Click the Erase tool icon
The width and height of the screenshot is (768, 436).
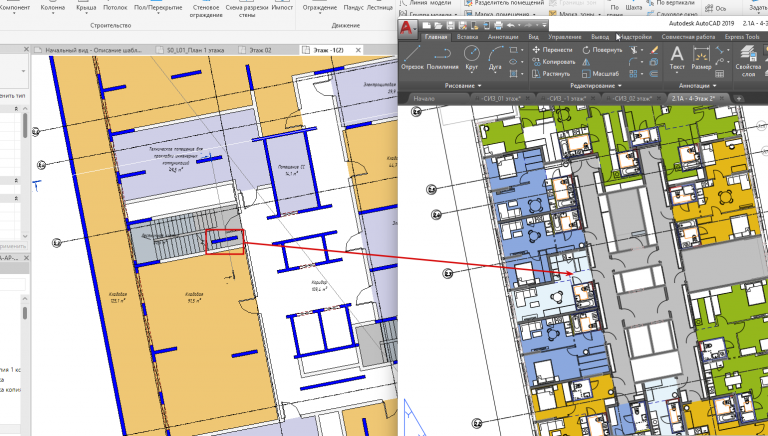tap(654, 50)
